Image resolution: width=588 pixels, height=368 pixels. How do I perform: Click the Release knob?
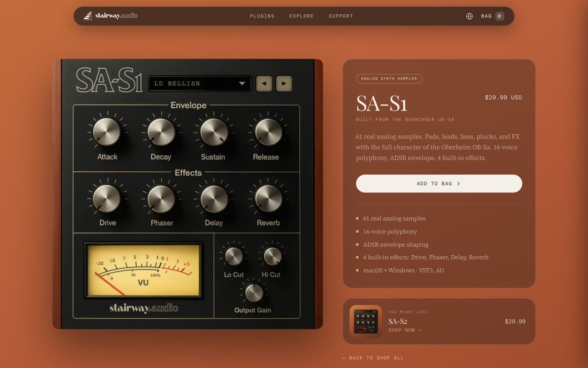click(x=268, y=132)
